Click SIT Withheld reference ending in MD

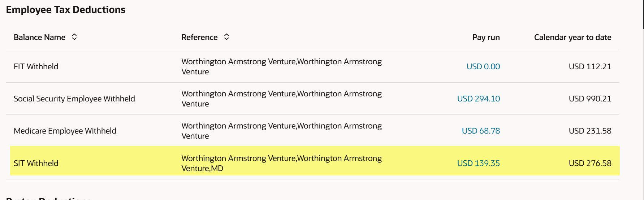tap(282, 163)
